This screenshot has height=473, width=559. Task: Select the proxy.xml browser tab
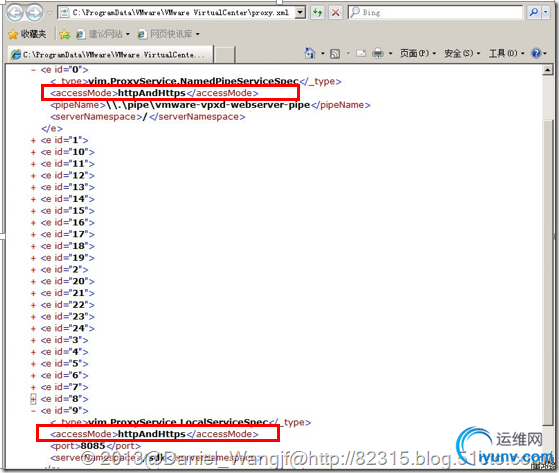click(110, 55)
